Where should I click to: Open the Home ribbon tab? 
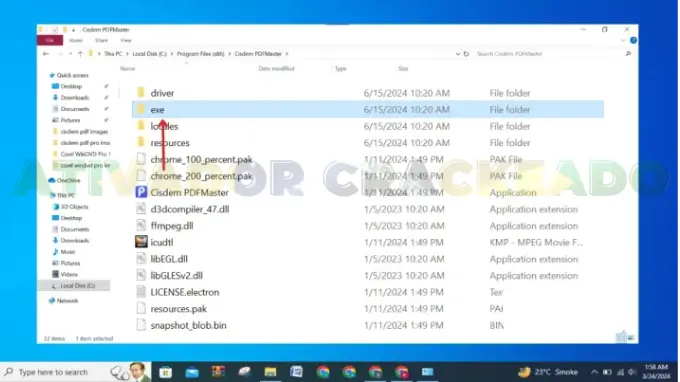(x=75, y=40)
